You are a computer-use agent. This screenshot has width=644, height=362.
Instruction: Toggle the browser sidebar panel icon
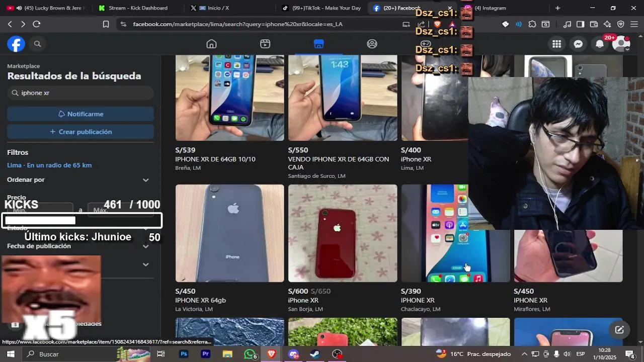pyautogui.click(x=581, y=24)
